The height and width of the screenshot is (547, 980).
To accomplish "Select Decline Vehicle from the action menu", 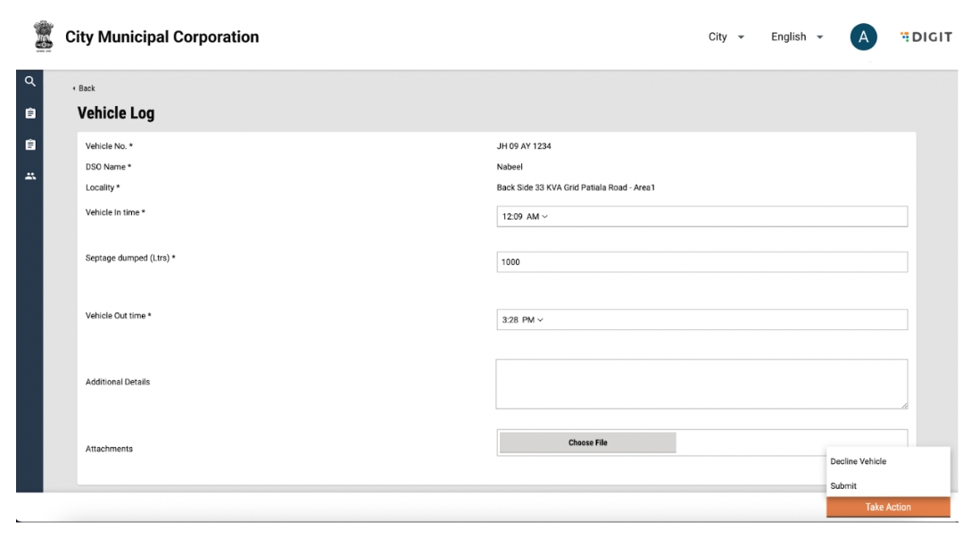I will [858, 461].
